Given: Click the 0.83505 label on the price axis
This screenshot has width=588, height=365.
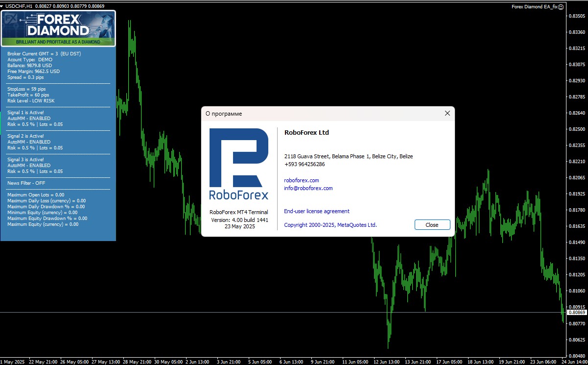Looking at the screenshot, I should tap(577, 16).
